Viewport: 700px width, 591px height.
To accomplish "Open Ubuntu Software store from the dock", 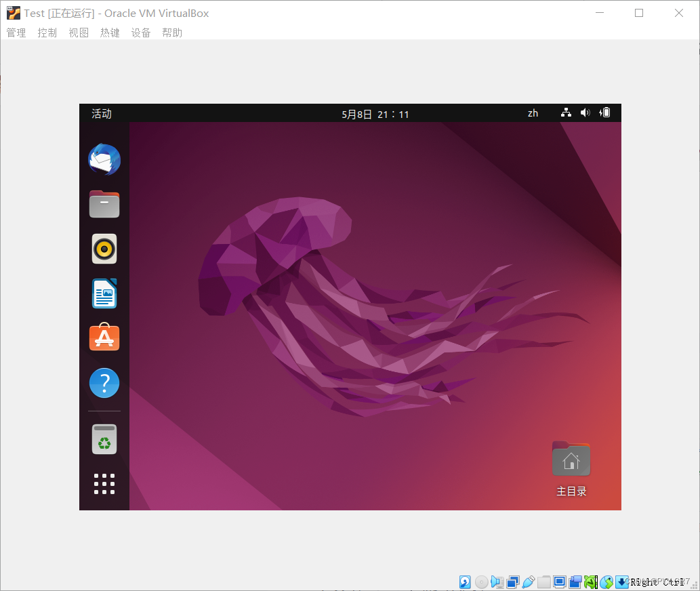I will click(104, 337).
